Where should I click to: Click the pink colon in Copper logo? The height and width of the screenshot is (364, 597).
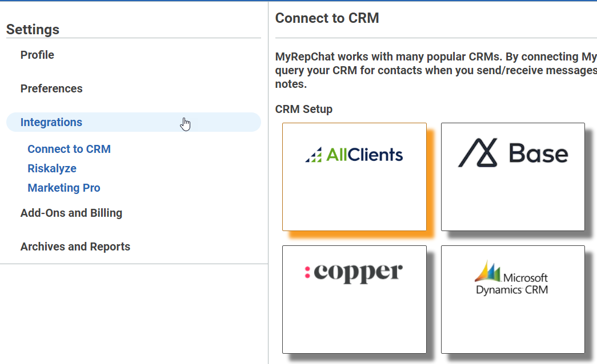(x=307, y=273)
